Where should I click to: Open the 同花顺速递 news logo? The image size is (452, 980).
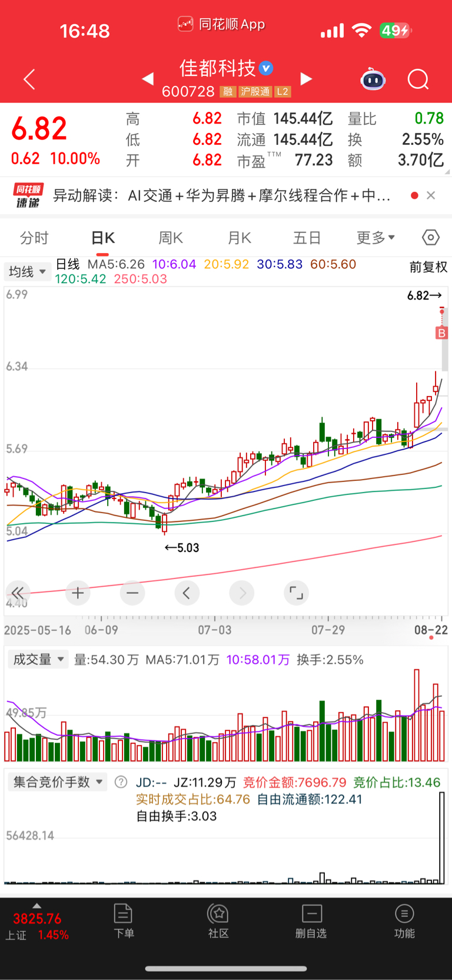pyautogui.click(x=28, y=195)
